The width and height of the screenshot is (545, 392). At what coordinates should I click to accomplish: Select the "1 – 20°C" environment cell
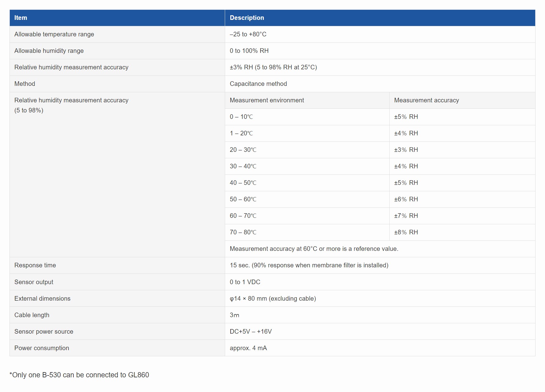(307, 133)
